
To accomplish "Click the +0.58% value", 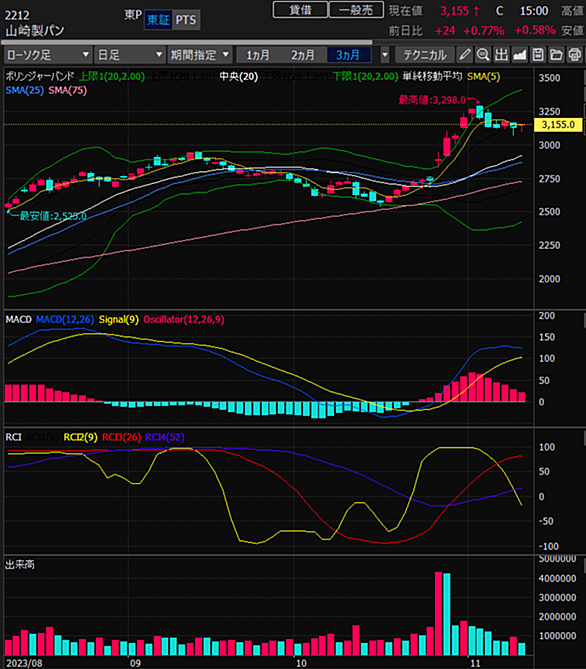I will click(535, 30).
